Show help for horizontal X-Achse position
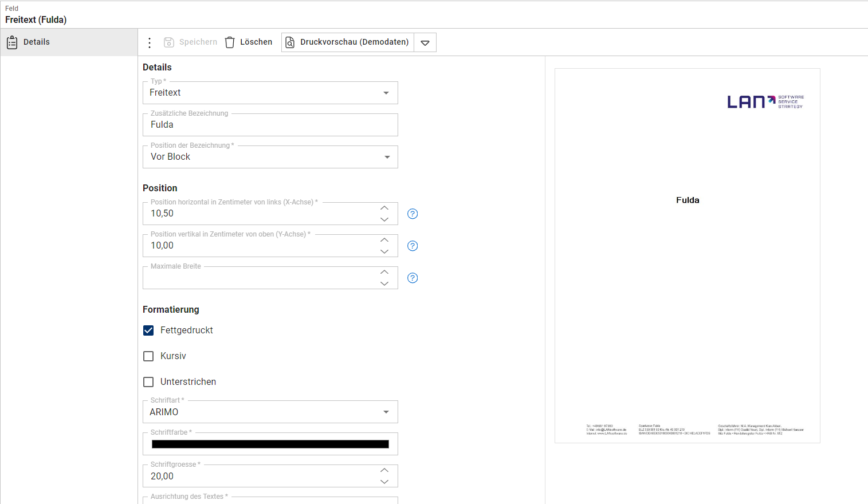 (x=413, y=214)
